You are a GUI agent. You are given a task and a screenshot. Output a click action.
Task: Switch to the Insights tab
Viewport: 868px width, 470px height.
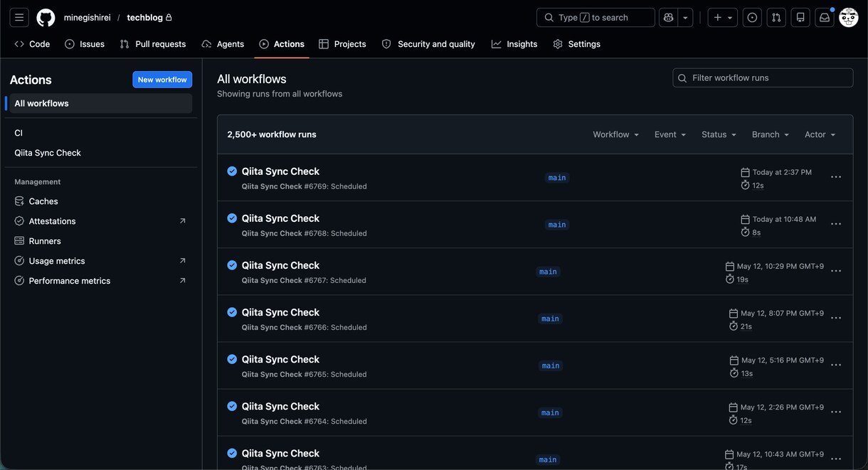tap(514, 44)
